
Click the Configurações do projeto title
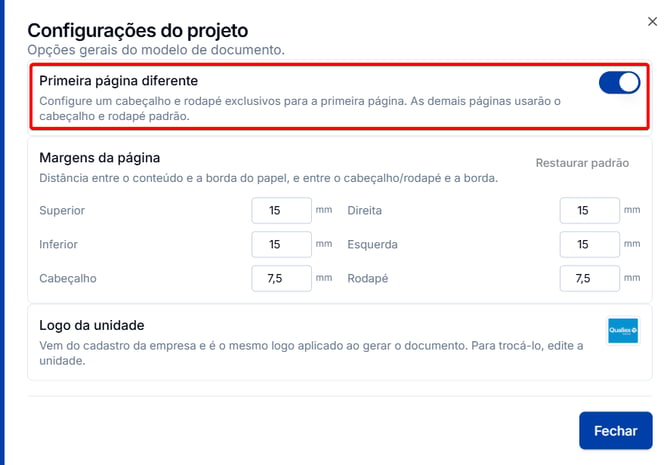pos(138,31)
